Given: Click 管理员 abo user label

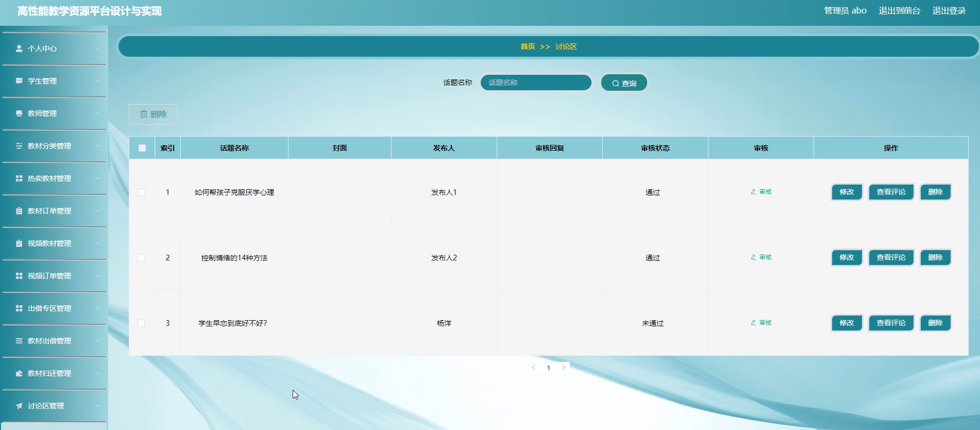Looking at the screenshot, I should click(845, 11).
